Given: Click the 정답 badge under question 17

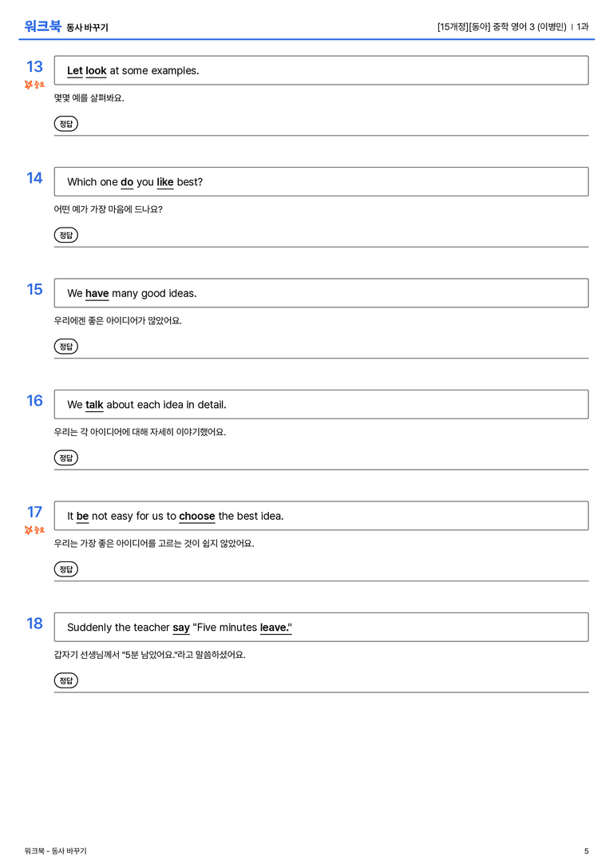Looking at the screenshot, I should click(x=65, y=569).
